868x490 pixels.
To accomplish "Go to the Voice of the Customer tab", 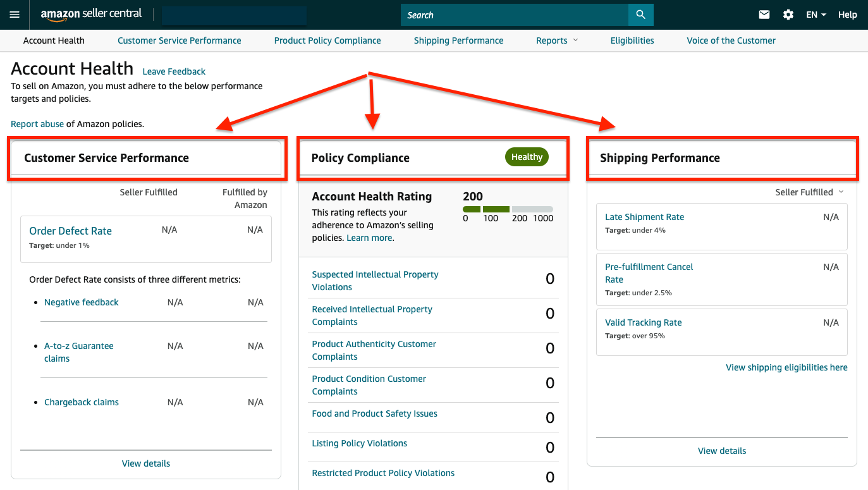I will tap(731, 40).
